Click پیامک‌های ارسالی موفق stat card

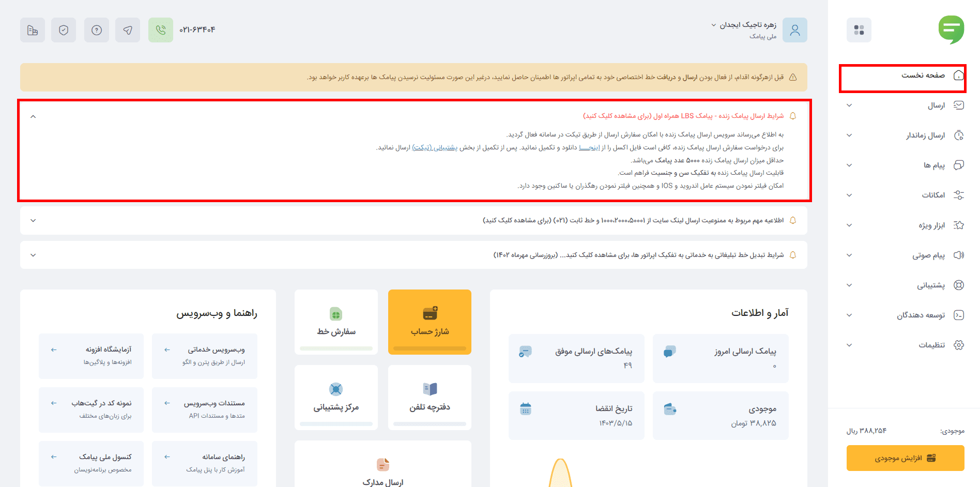click(576, 358)
